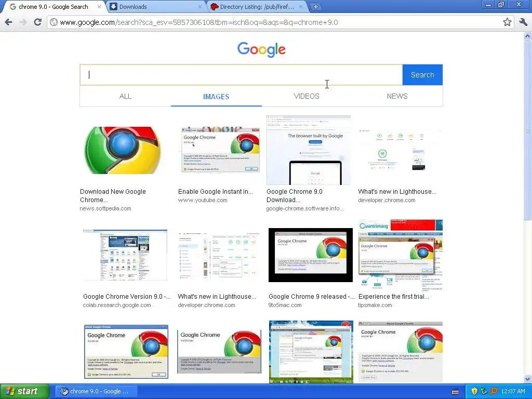Open second What's new in Lighthouse thumbnail
The width and height of the screenshot is (532, 399).
tap(219, 255)
